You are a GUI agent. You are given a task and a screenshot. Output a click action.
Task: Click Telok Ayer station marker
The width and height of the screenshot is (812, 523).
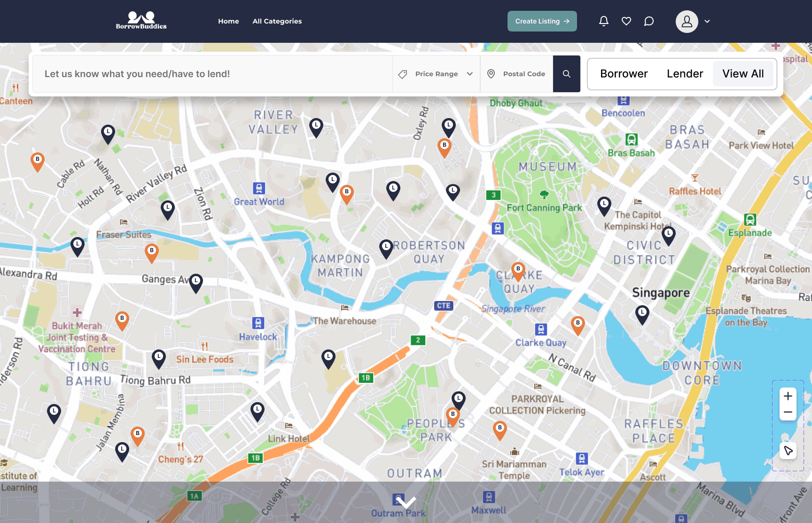[582, 459]
